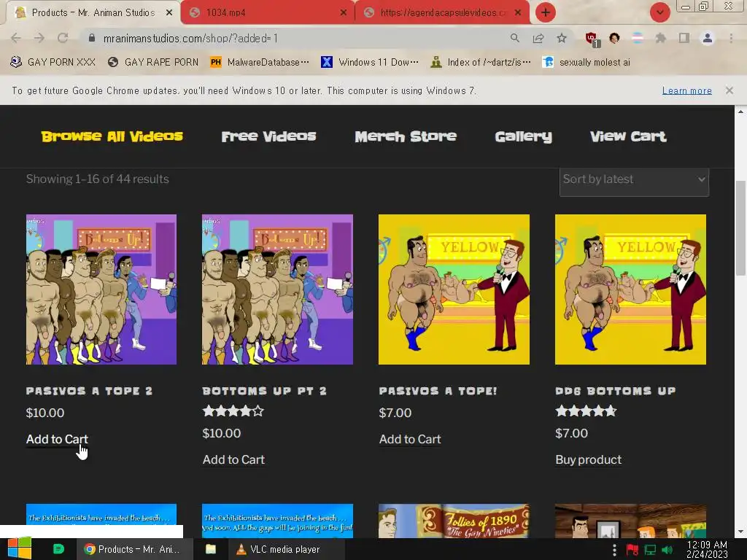Open the Chrome three-dot menu
This screenshot has height=560, width=747.
731,38
